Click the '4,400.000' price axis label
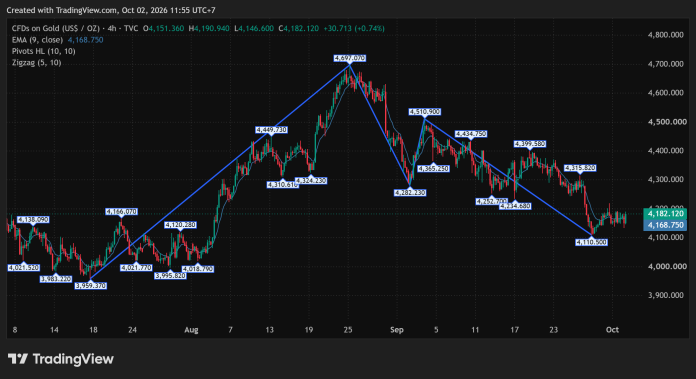The width and height of the screenshot is (696, 379). pyautogui.click(x=665, y=151)
